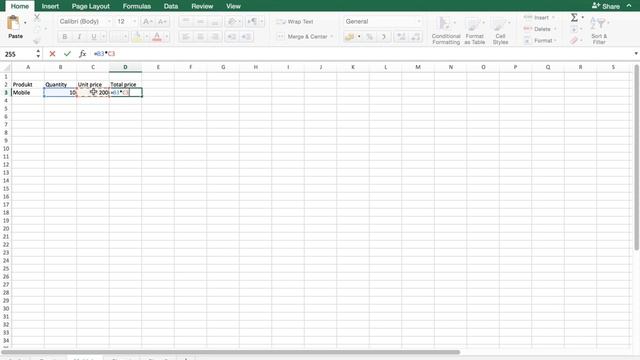Screen dimensions: 640x360
Task: Apply accounting currency format
Action: point(349,37)
